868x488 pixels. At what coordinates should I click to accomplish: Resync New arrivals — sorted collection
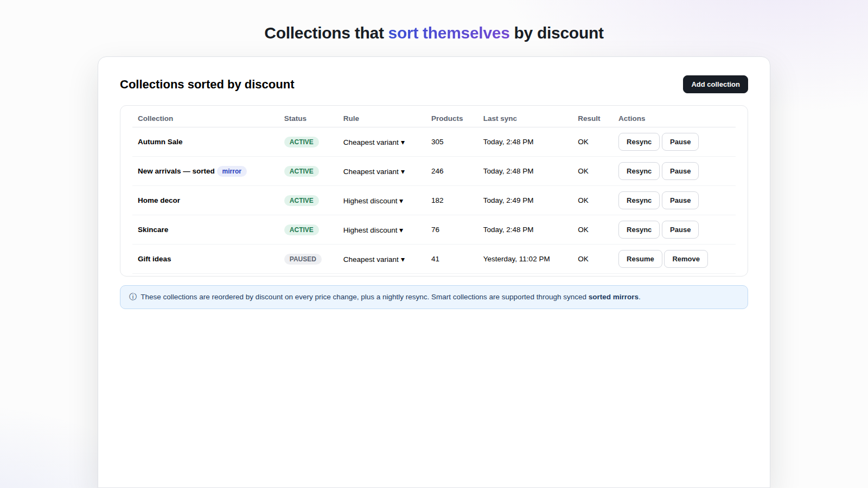tap(639, 171)
